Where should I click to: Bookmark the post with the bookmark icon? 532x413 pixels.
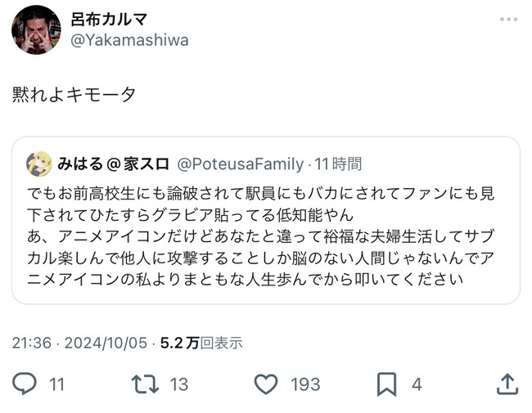coord(386,384)
